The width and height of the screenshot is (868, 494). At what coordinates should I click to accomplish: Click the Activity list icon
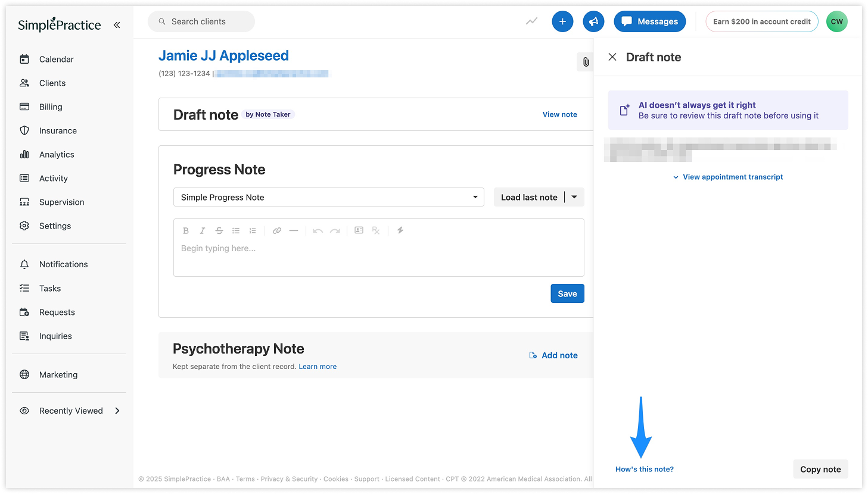24,178
